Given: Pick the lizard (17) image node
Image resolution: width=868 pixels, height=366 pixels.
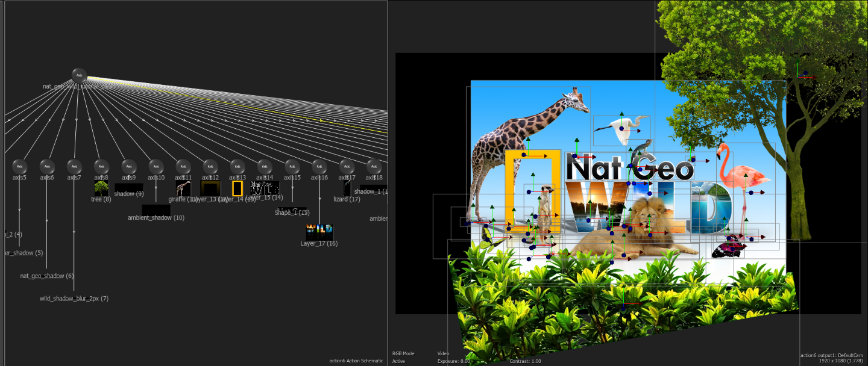Looking at the screenshot, I should click(x=347, y=188).
